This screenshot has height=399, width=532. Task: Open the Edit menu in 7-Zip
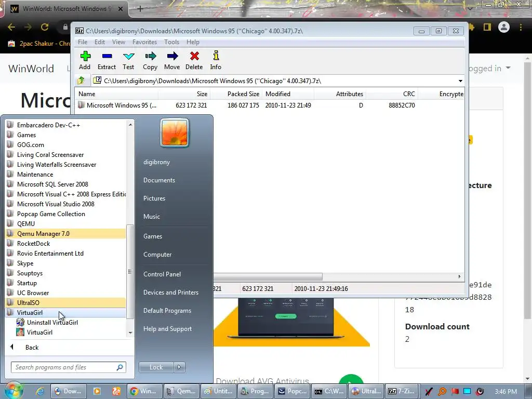point(100,42)
